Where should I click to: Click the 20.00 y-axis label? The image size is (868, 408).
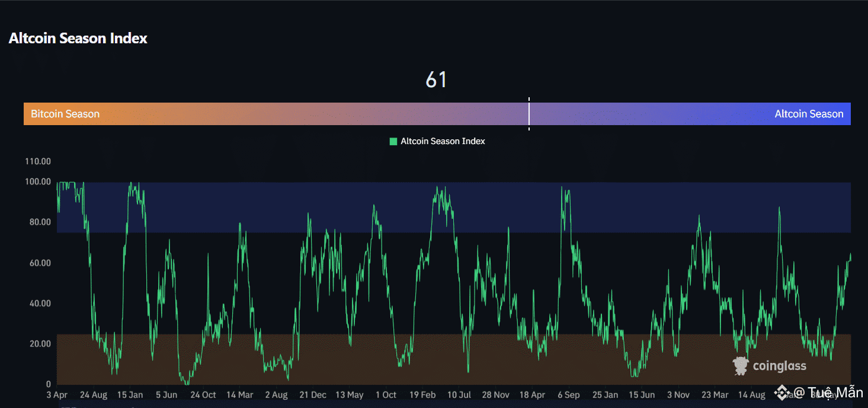40,344
